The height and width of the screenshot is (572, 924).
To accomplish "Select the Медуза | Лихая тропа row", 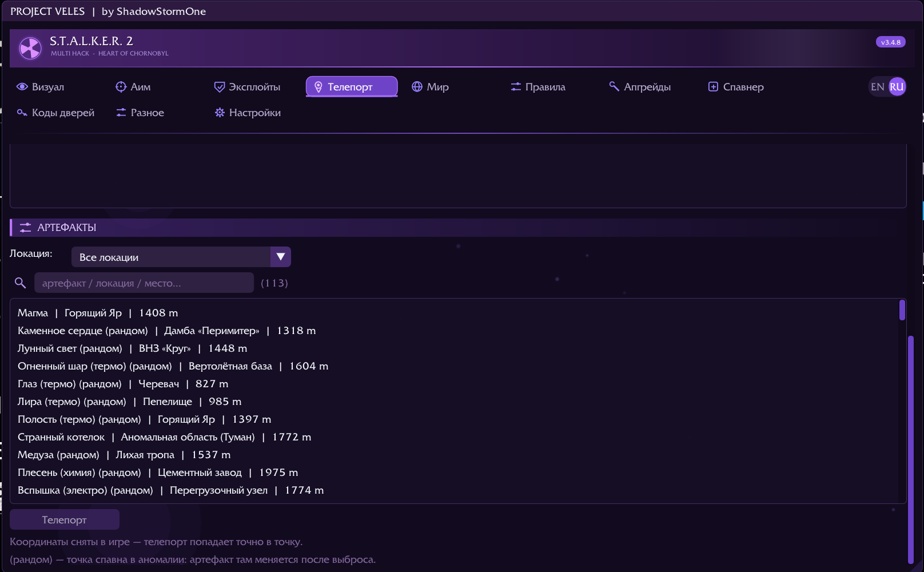I will 455,455.
